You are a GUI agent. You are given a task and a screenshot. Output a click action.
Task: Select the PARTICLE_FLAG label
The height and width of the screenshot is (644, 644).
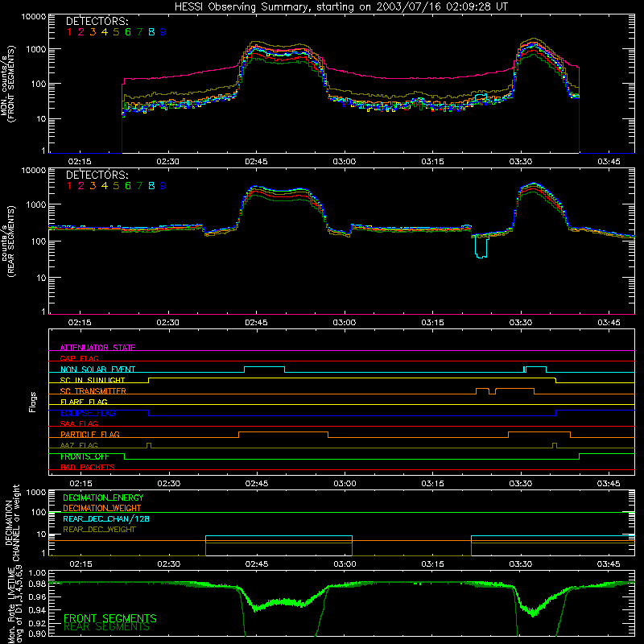tap(90, 434)
